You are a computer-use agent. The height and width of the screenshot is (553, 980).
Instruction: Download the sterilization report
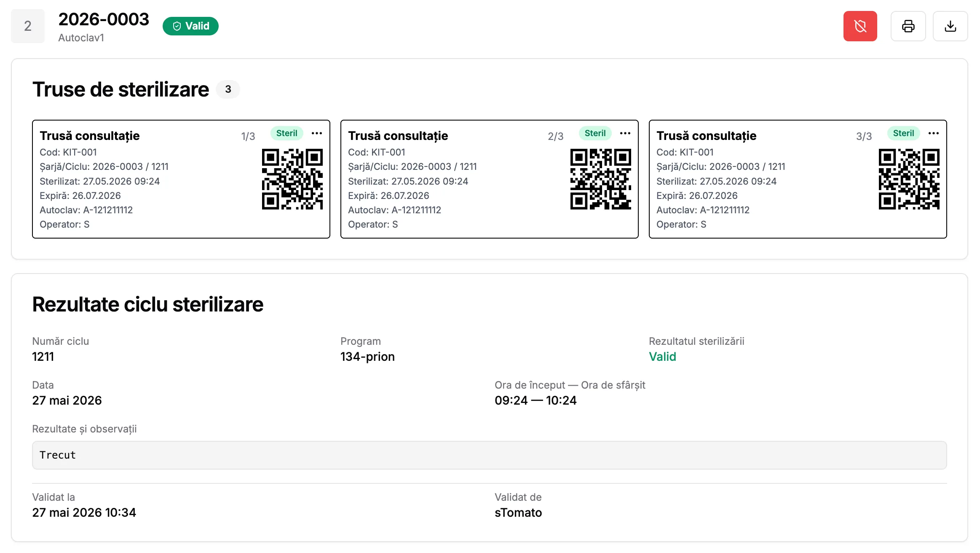click(x=950, y=26)
